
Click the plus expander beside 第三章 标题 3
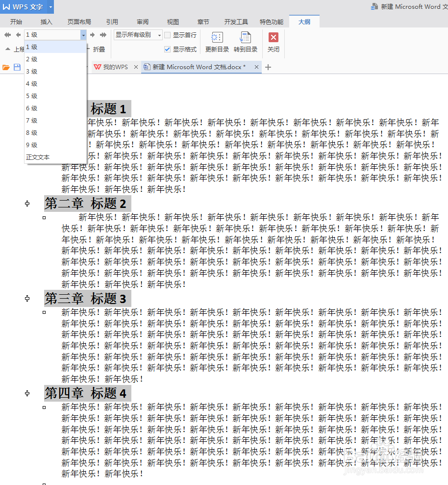(x=27, y=299)
